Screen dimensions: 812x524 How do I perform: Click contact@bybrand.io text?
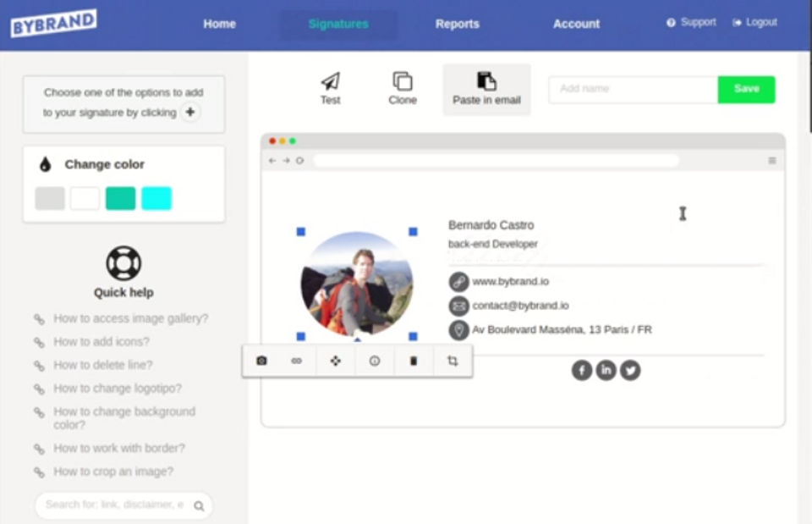click(520, 306)
